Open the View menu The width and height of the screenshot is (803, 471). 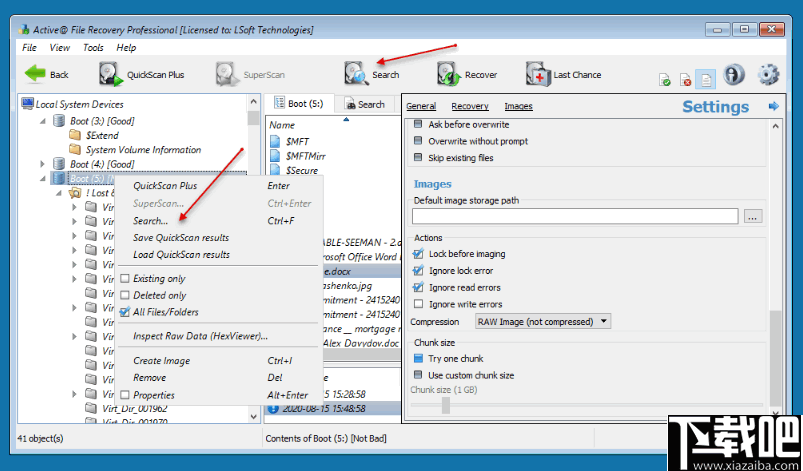click(59, 48)
